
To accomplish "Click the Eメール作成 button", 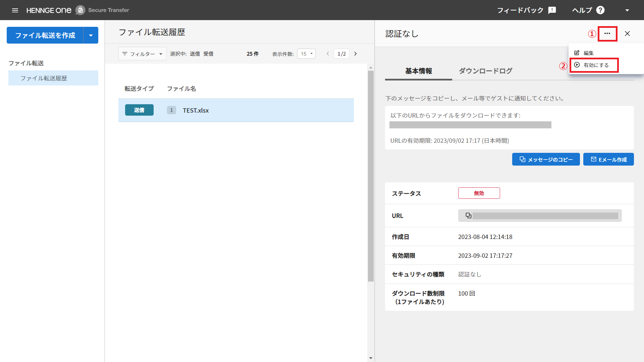I will pos(608,159).
